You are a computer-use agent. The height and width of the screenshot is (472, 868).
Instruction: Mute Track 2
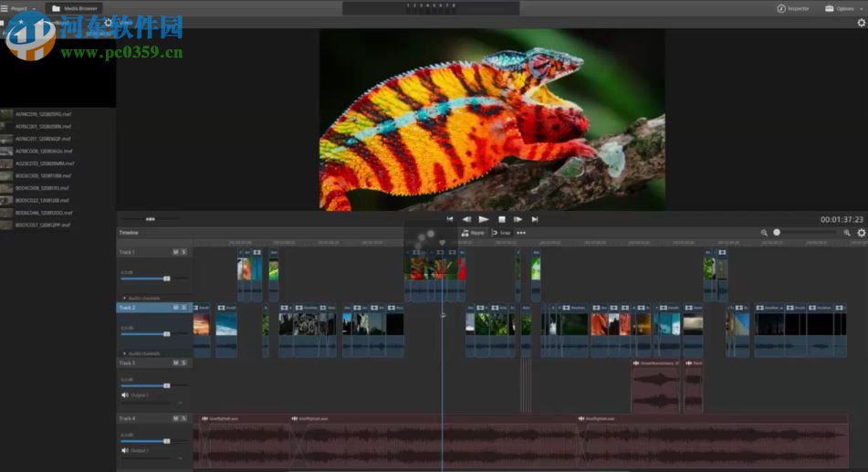point(175,308)
